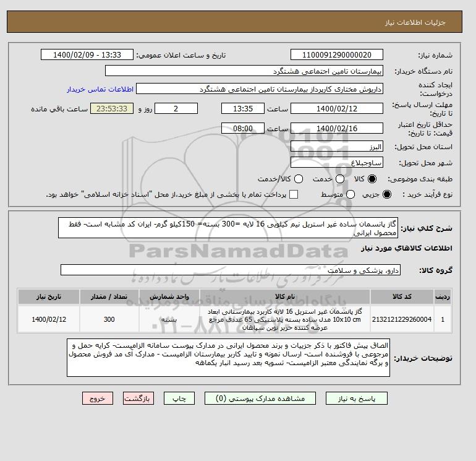This screenshot has height=461, width=476.
Task: Click the تعداد / مقدار column header
Action: [109, 296]
